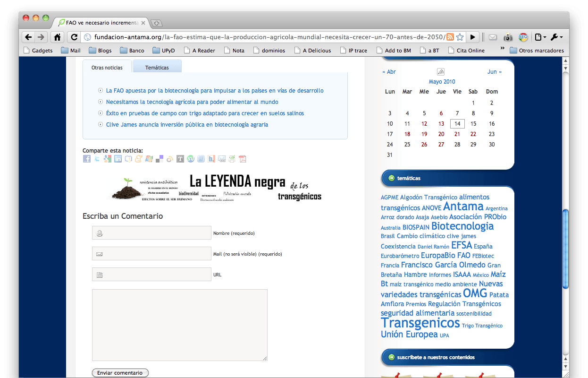Open the OMG tag
Viewport: 588px width, 378px height.
pos(475,293)
